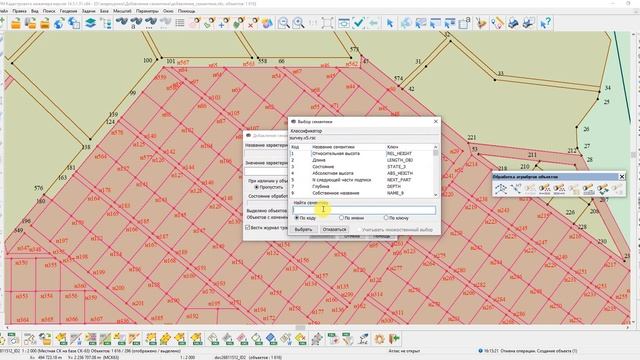Click the polyline nodes icon in attributes panel
This screenshot has width=640, height=360.
(x=501, y=189)
